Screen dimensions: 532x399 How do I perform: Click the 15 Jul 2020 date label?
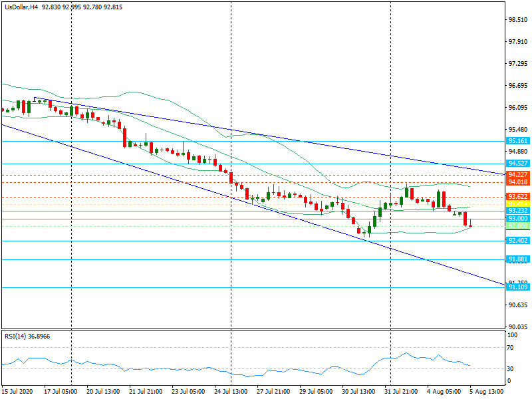click(x=17, y=393)
